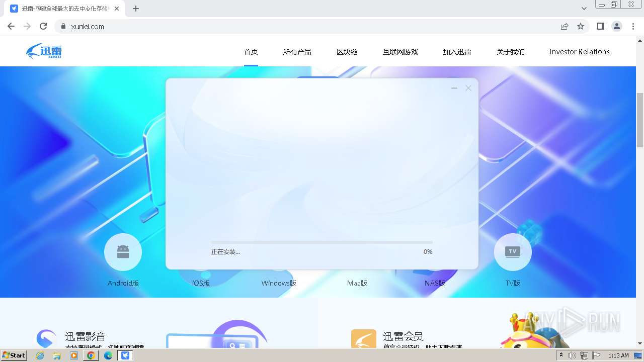Open the TV版 download icon
The height and width of the screenshot is (362, 644).
[513, 252]
